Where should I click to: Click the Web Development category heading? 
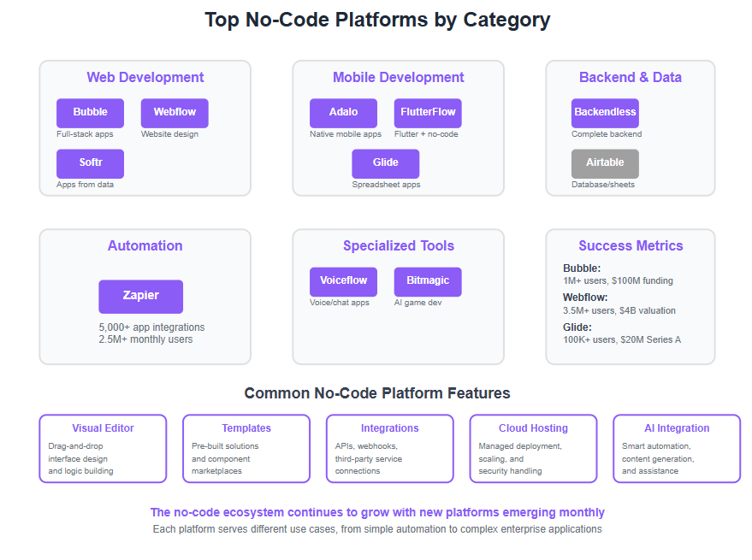[145, 77]
